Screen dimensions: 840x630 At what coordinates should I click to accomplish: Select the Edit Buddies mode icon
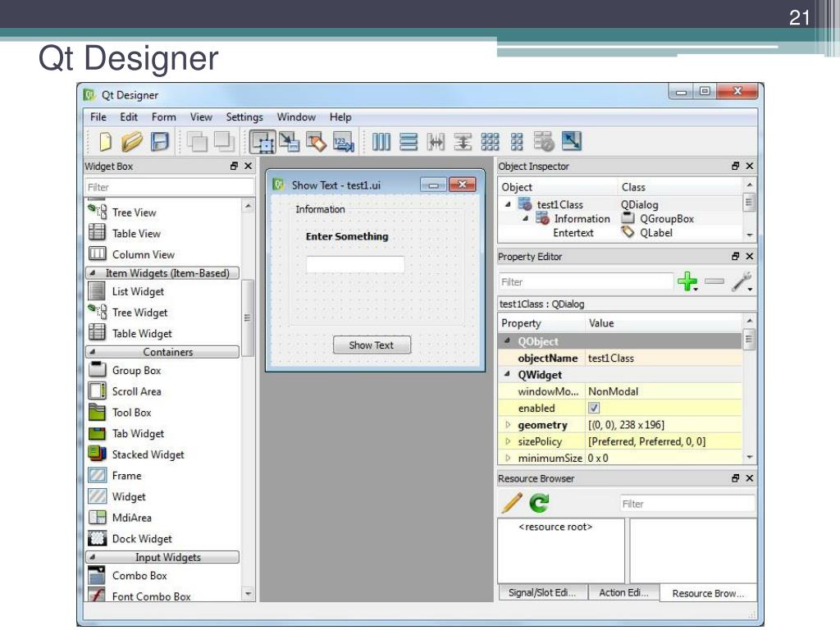[x=316, y=142]
